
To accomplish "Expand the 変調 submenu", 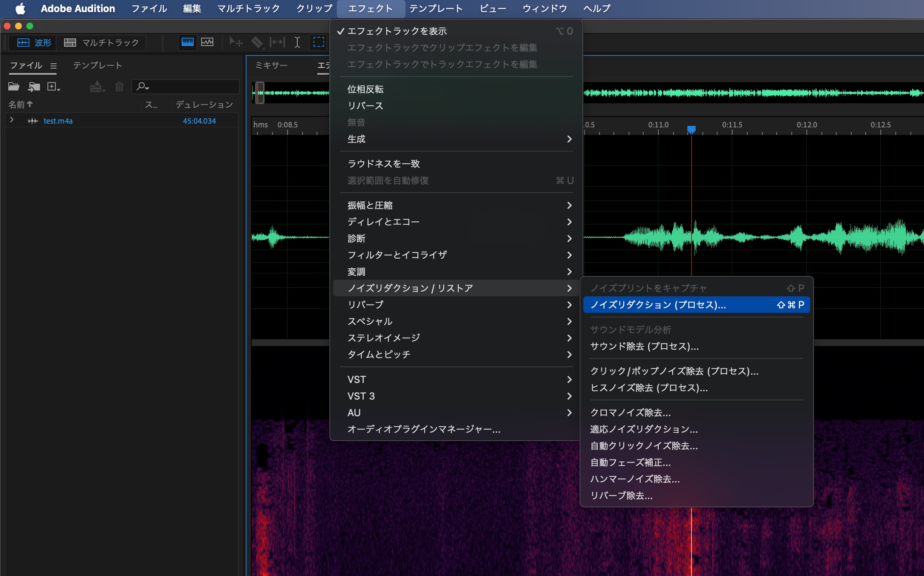I will pos(456,272).
